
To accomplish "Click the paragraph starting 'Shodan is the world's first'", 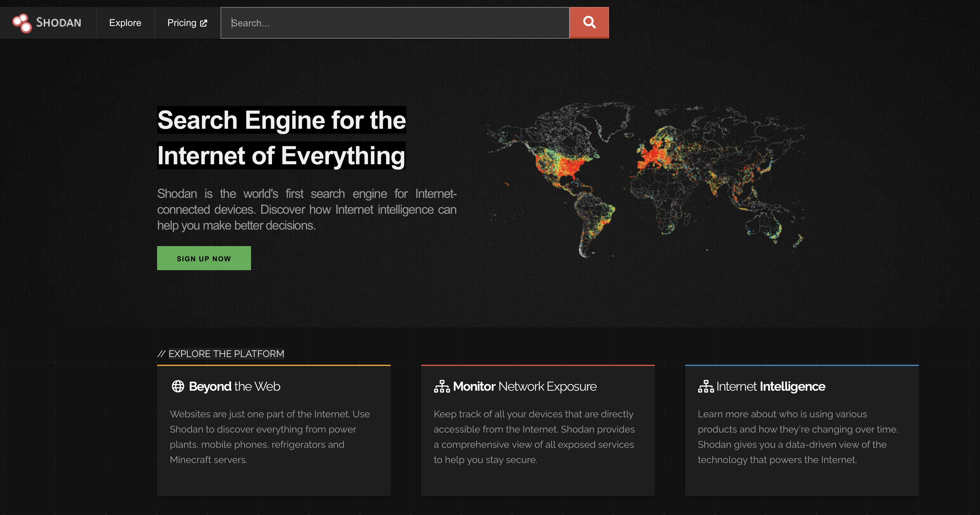I will click(x=307, y=209).
